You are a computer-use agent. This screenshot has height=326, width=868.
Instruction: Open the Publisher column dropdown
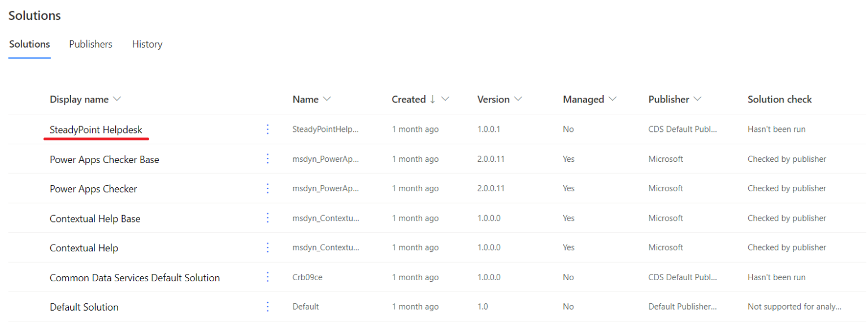coord(698,99)
